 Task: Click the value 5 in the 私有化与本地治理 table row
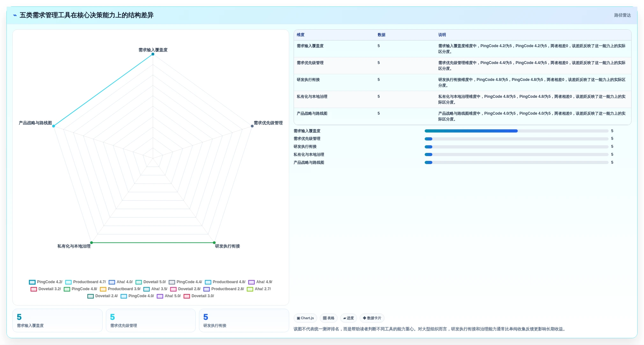click(x=379, y=97)
